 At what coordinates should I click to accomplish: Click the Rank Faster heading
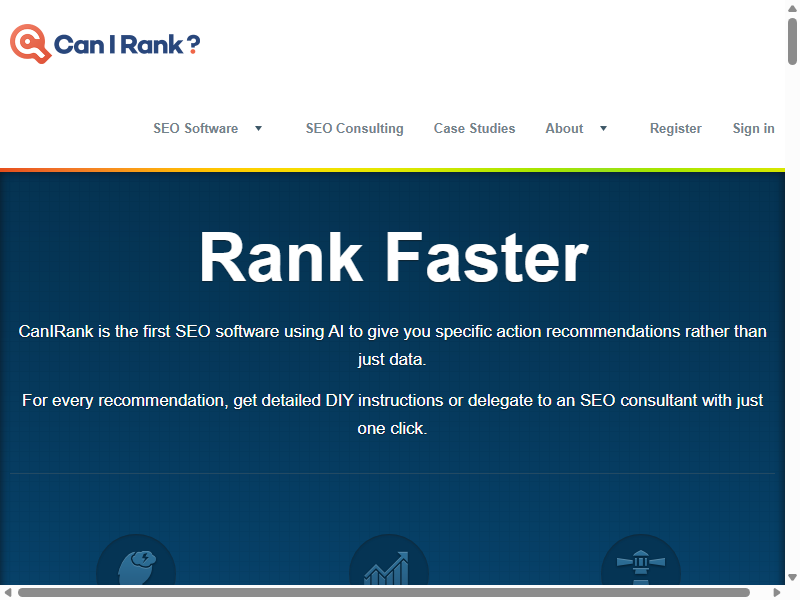pos(393,257)
